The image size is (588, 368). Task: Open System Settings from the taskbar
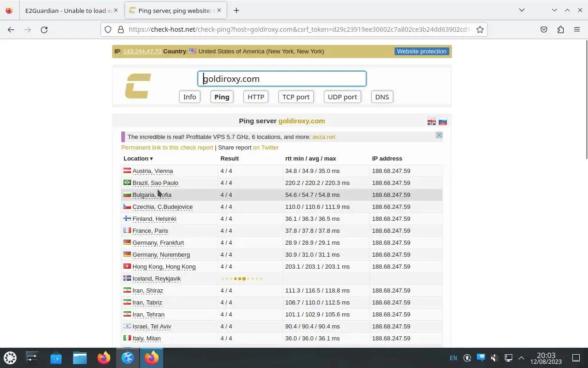pyautogui.click(x=32, y=357)
